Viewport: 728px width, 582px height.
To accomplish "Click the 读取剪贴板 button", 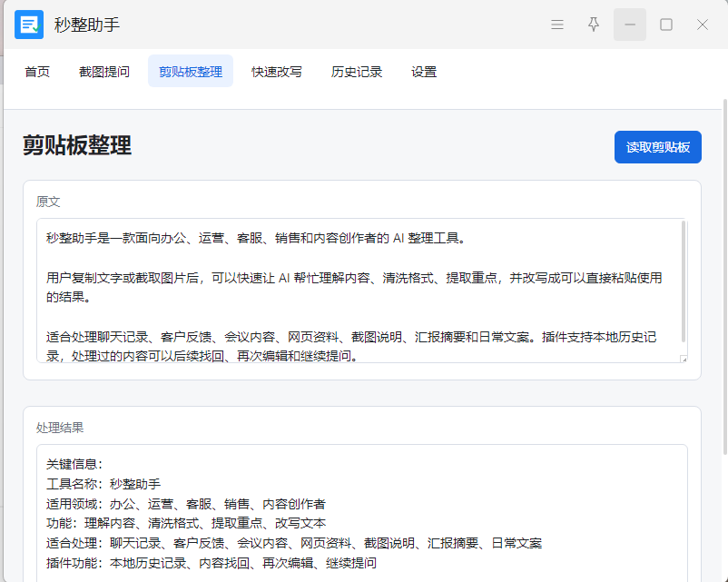I will [657, 147].
